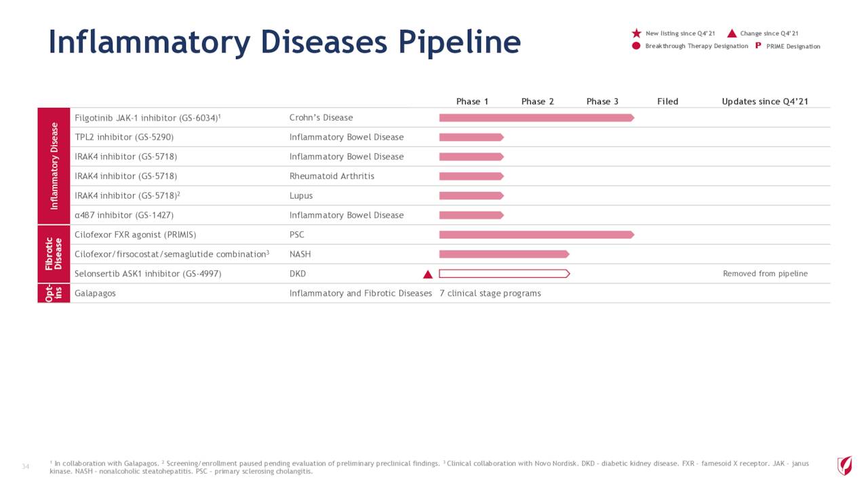Click Filgotinib JAK-1 inhibitor (GS-6034) text
868x488 pixels.
(x=148, y=118)
